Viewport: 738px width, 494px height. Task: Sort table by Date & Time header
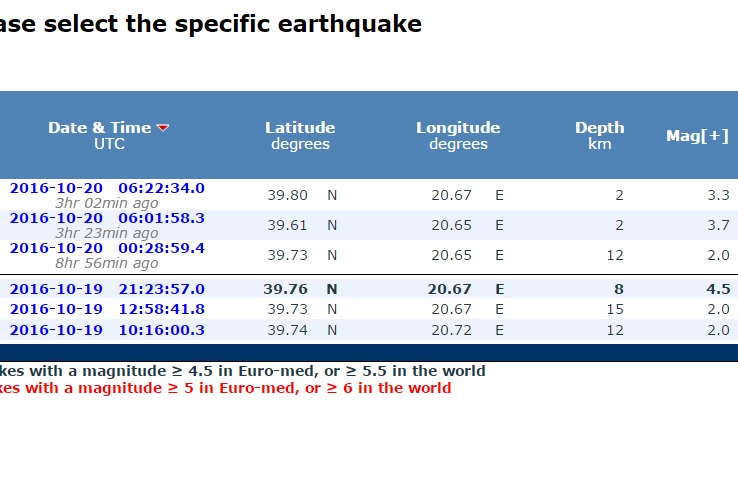point(100,128)
